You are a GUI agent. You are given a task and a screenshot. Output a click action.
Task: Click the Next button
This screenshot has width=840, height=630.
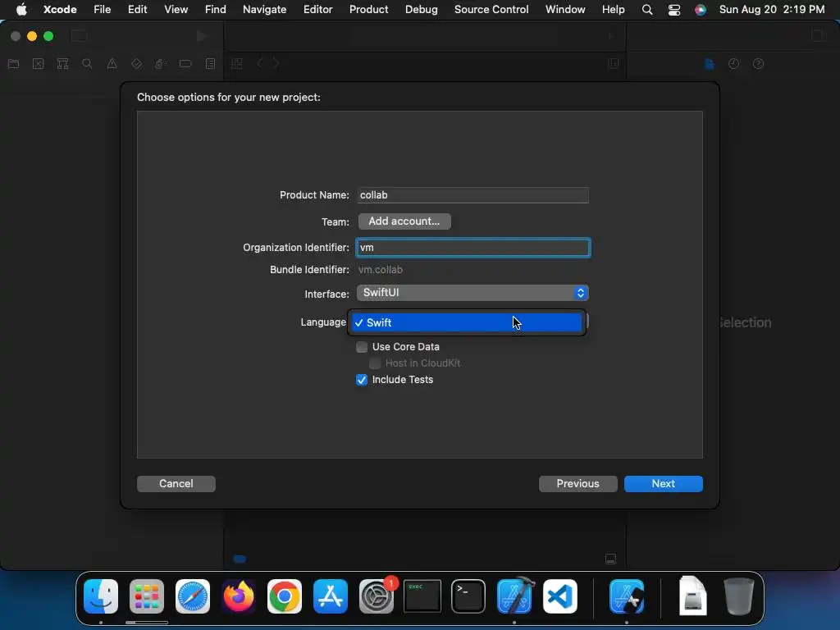[x=663, y=484]
